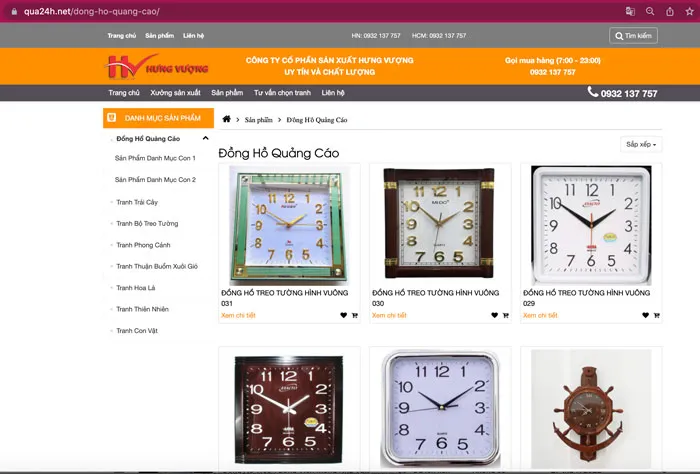Click the phone icon beside 0932 137 757

[592, 92]
